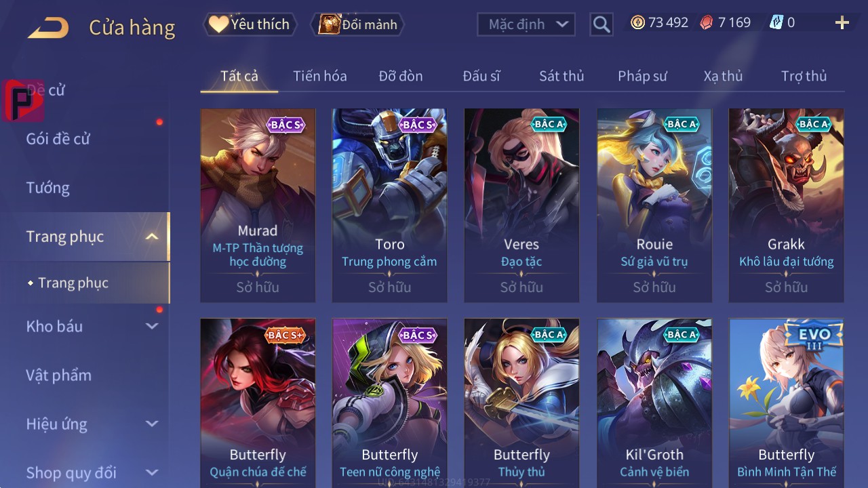Open the search magnifier icon

point(601,25)
